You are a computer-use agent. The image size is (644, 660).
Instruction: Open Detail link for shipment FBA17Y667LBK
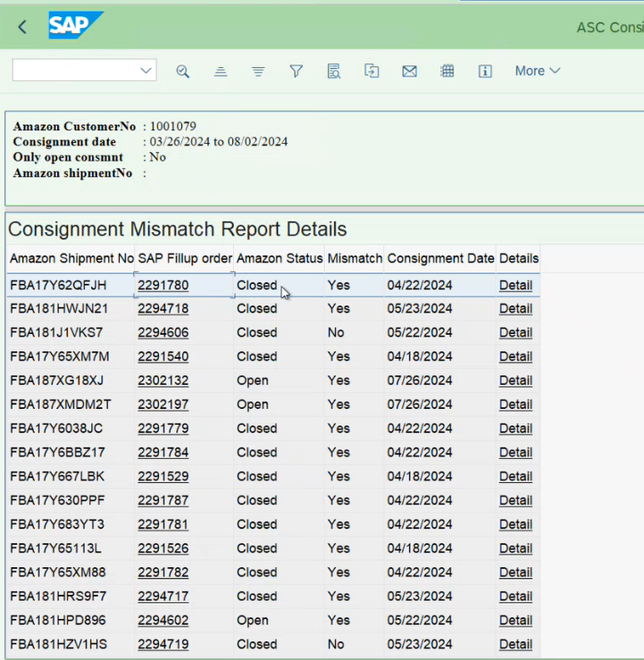[x=515, y=477]
